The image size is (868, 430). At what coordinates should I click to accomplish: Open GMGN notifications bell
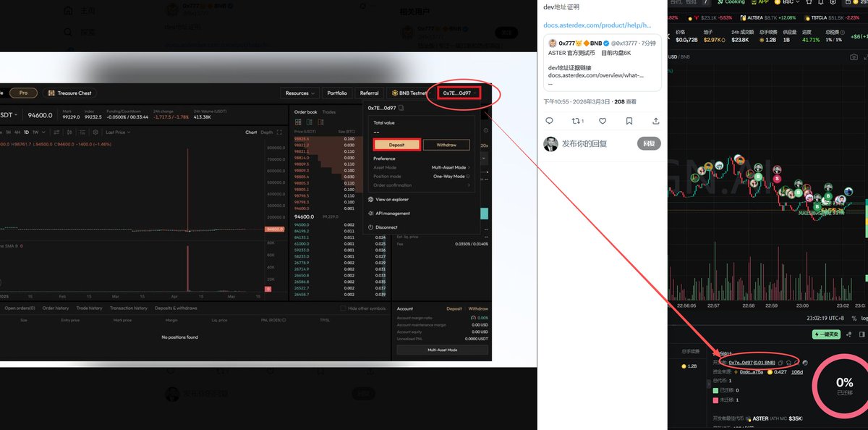click(x=820, y=2)
